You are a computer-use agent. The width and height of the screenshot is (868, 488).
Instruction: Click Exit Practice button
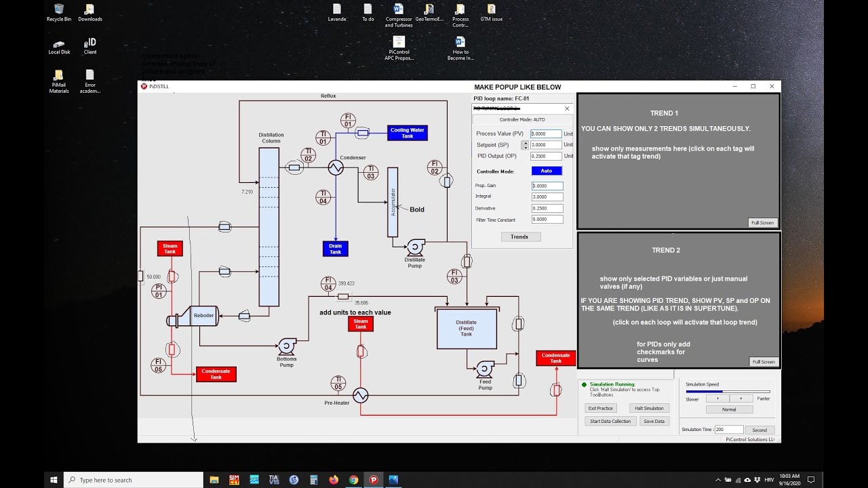click(601, 408)
